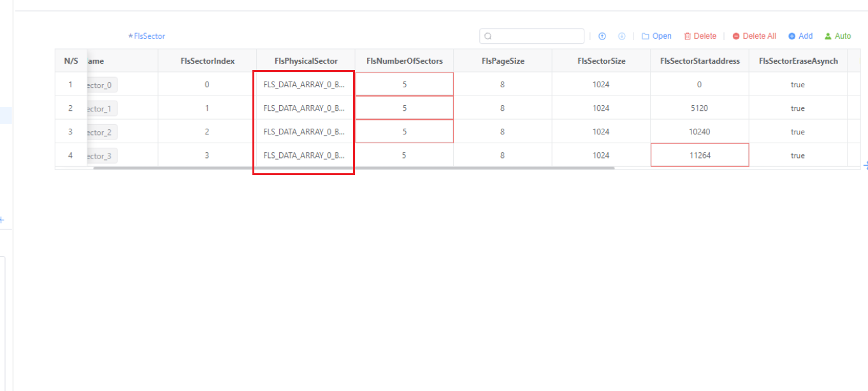Image resolution: width=868 pixels, height=391 pixels.
Task: Click the magnifier icon in search box
Action: [x=488, y=36]
